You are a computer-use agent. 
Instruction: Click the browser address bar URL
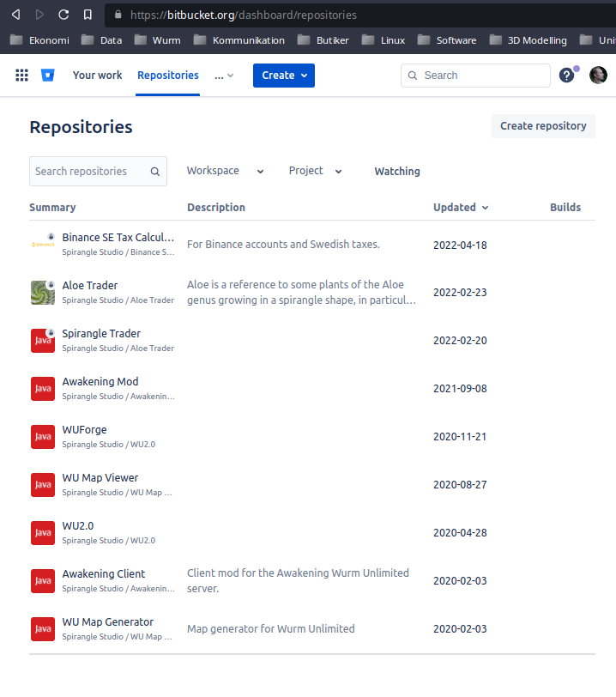(243, 15)
